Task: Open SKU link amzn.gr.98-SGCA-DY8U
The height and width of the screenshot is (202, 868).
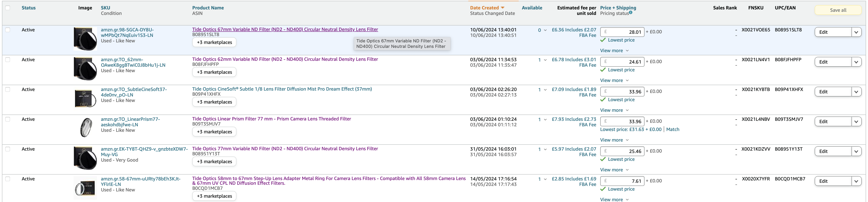Action: tap(127, 32)
